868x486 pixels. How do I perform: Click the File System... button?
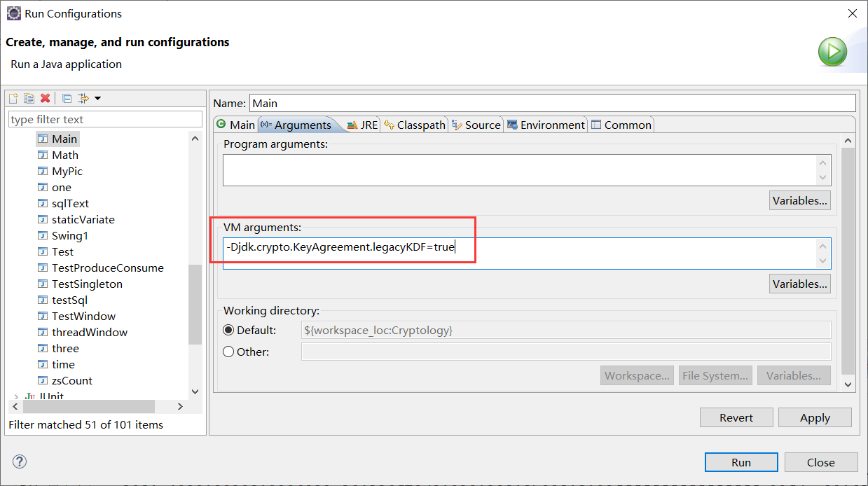coord(715,375)
